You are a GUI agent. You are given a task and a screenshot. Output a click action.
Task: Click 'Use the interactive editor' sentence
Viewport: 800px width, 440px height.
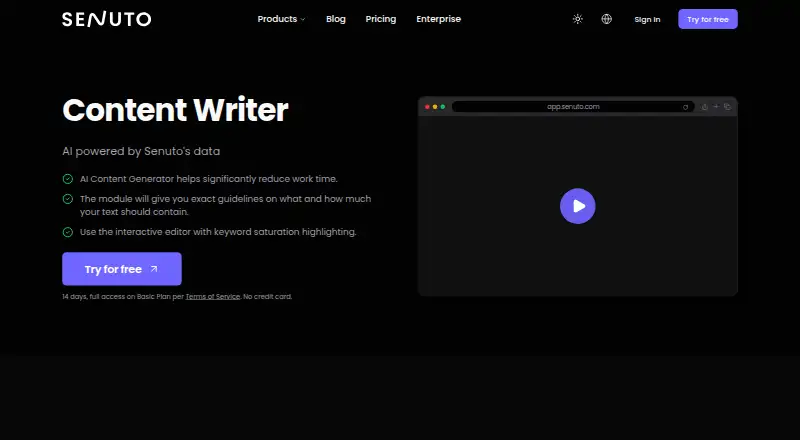pyautogui.click(x=218, y=232)
